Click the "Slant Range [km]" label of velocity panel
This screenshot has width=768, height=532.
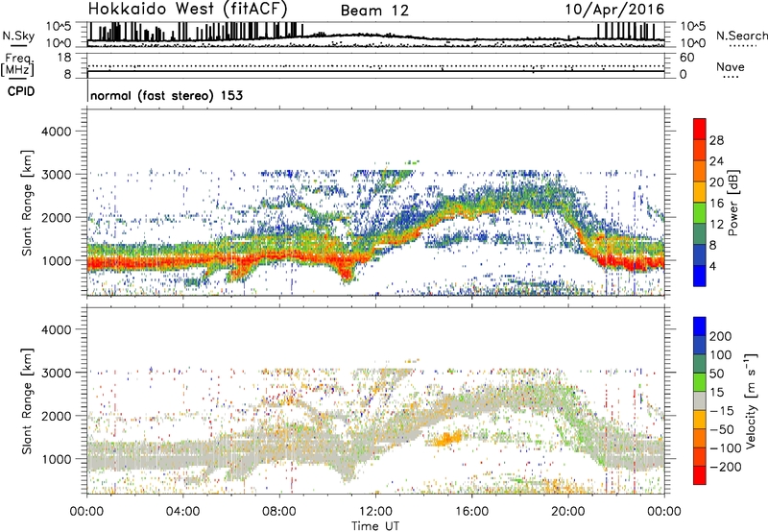[27, 401]
